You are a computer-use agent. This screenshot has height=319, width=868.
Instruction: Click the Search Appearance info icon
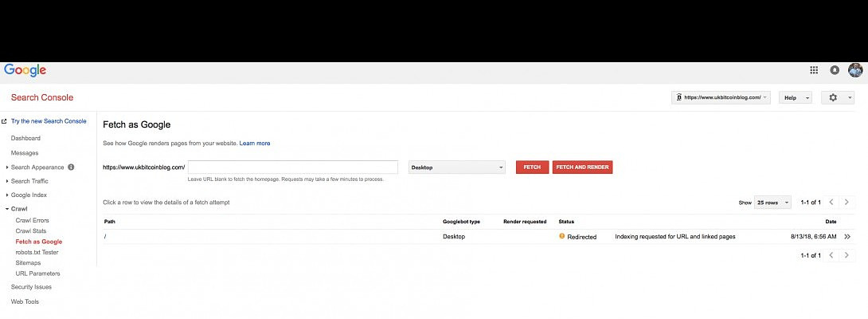click(71, 167)
